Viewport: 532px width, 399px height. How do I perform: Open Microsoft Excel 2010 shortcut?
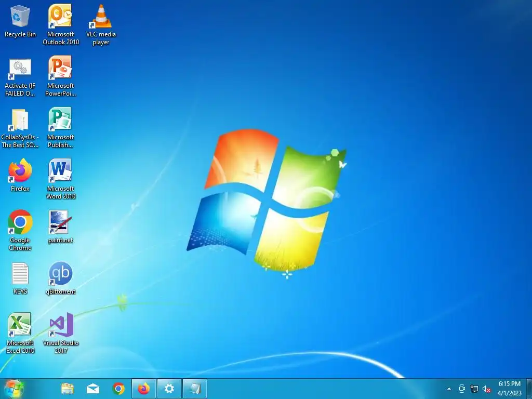click(20, 334)
